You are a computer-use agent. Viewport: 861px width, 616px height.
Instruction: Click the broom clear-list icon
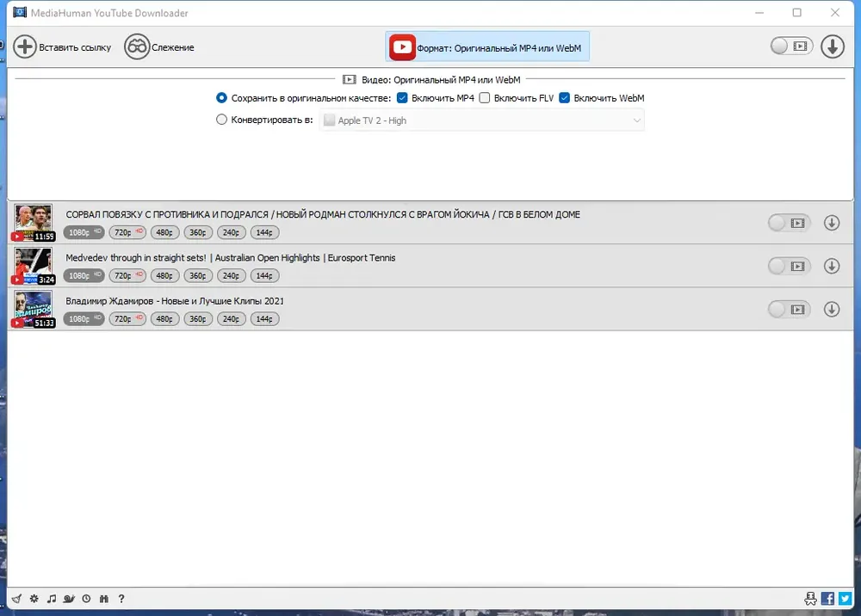16,599
